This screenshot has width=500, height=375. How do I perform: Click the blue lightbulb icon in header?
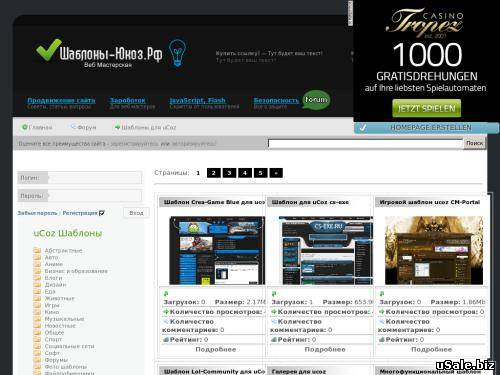177,53
